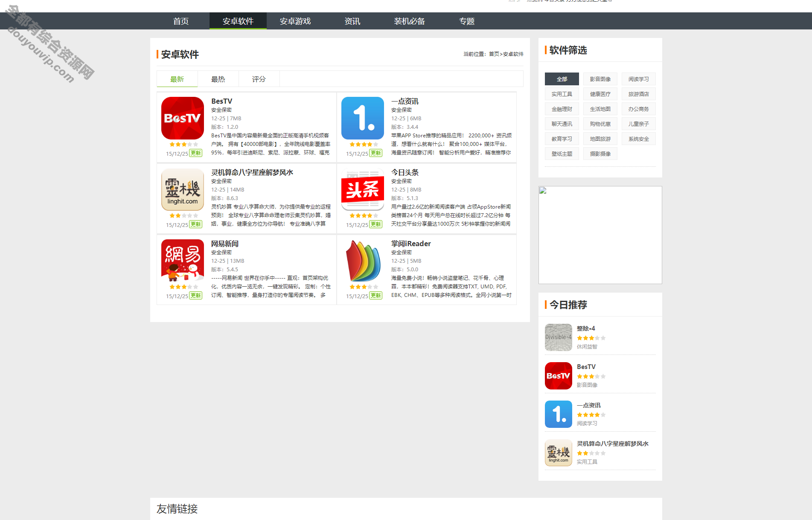Filter by 金融理财 category
Image resolution: width=812 pixels, height=520 pixels.
pyautogui.click(x=562, y=109)
